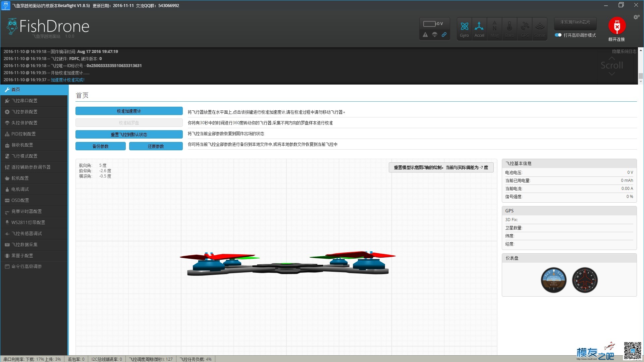Open 舵机配置 sidebar tab
This screenshot has width=644, height=362.
(34, 178)
